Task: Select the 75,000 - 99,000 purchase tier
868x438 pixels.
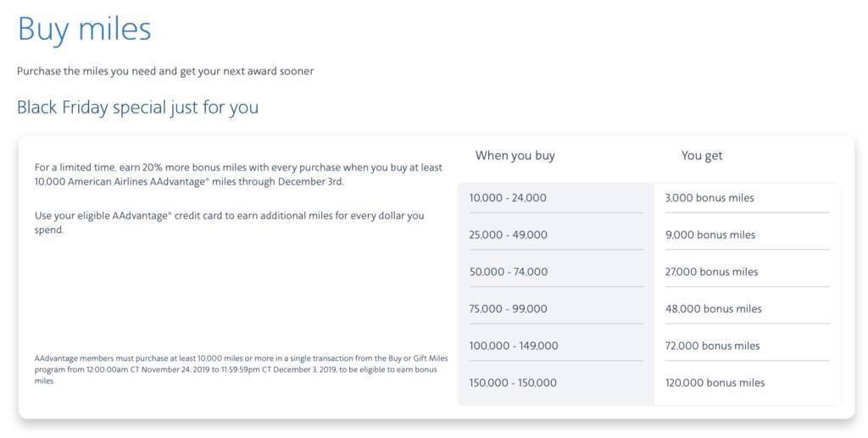Action: click(508, 308)
